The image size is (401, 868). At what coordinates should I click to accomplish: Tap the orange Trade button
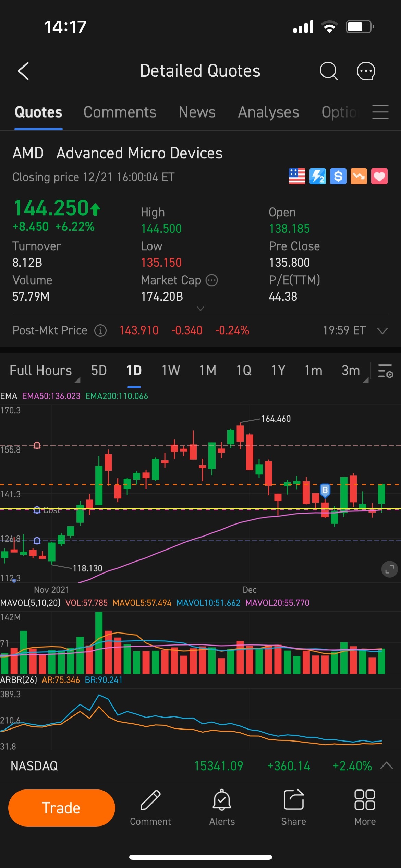pos(62,808)
